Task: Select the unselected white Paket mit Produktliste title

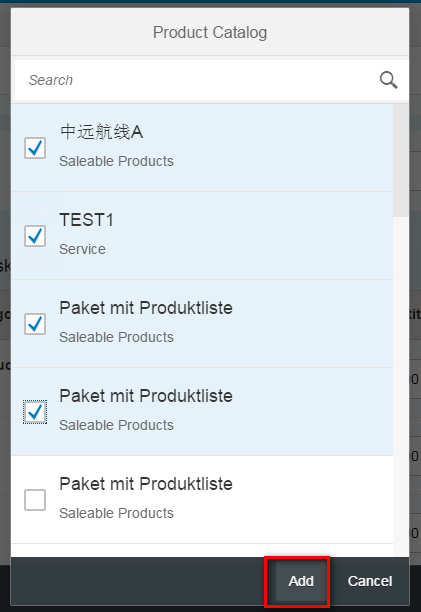Action: click(146, 484)
